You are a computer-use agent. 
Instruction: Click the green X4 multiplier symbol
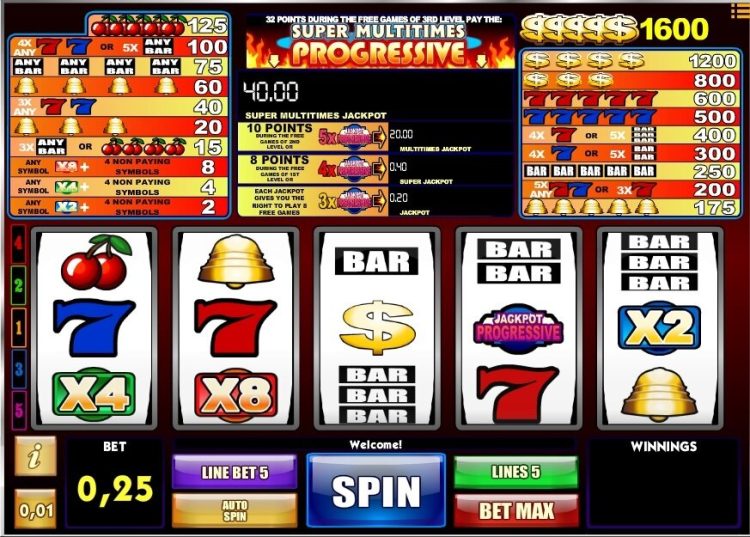[x=94, y=395]
